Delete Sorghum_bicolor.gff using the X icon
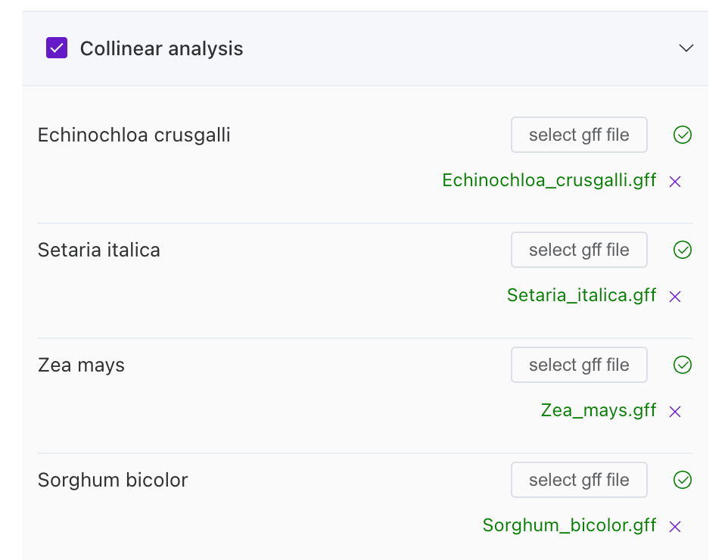Image resolution: width=728 pixels, height=560 pixels. (675, 527)
